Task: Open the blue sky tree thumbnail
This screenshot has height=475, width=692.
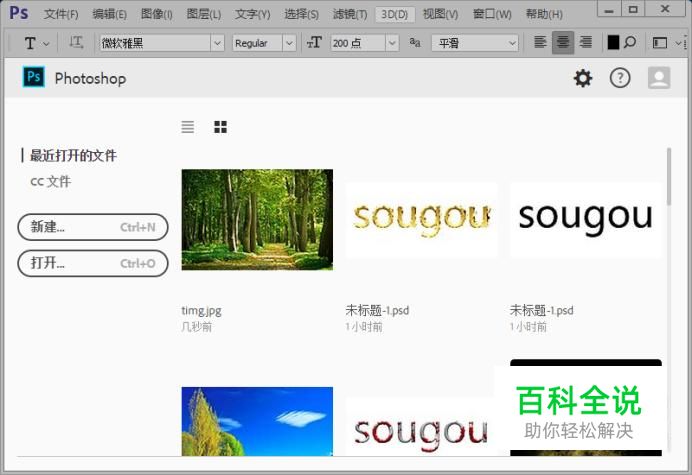Action: coord(257,422)
